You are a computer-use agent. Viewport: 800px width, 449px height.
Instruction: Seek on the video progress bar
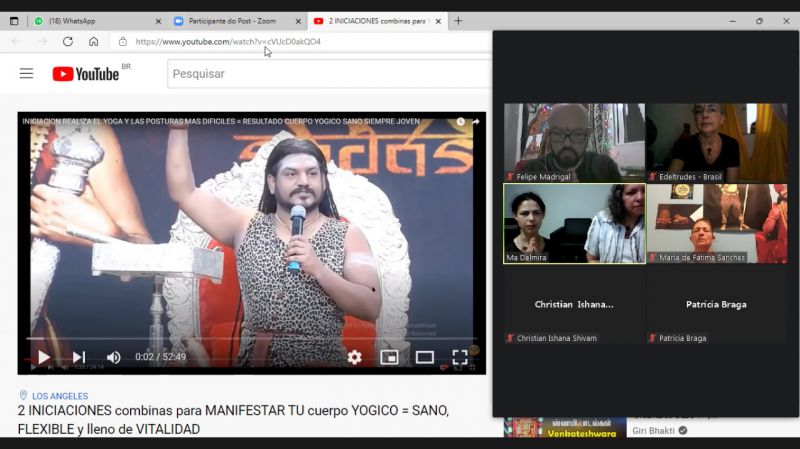(x=251, y=338)
